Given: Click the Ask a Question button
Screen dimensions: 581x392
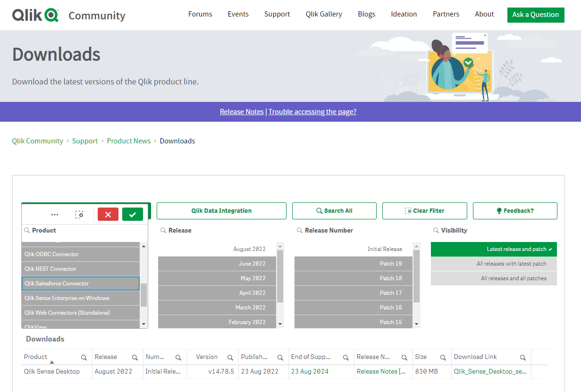Looking at the screenshot, I should tap(535, 15).
